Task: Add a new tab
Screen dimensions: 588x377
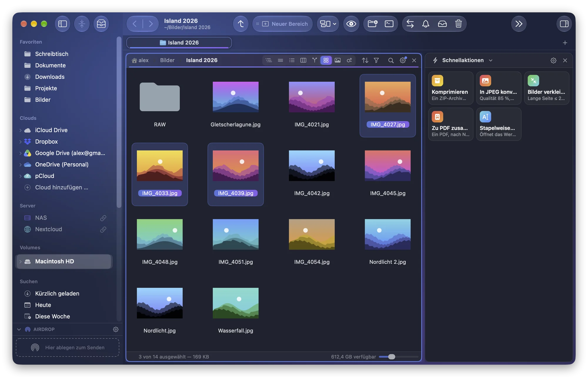Action: (565, 43)
